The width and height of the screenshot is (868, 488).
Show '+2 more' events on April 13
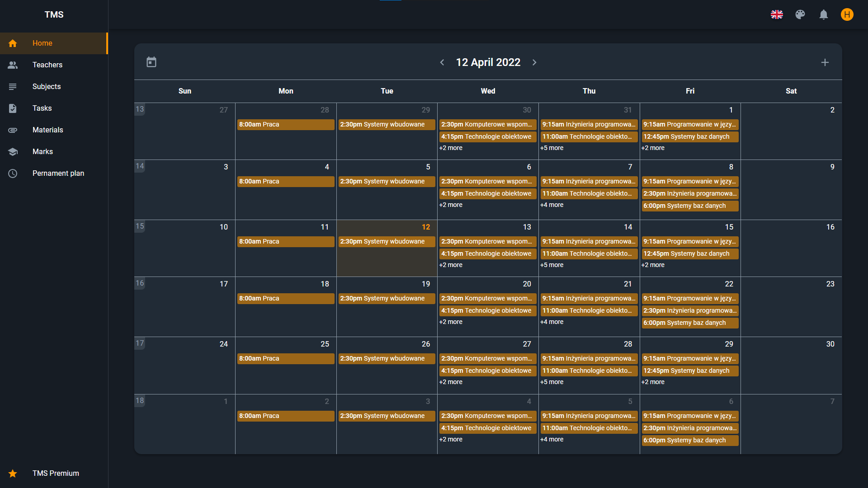click(451, 265)
